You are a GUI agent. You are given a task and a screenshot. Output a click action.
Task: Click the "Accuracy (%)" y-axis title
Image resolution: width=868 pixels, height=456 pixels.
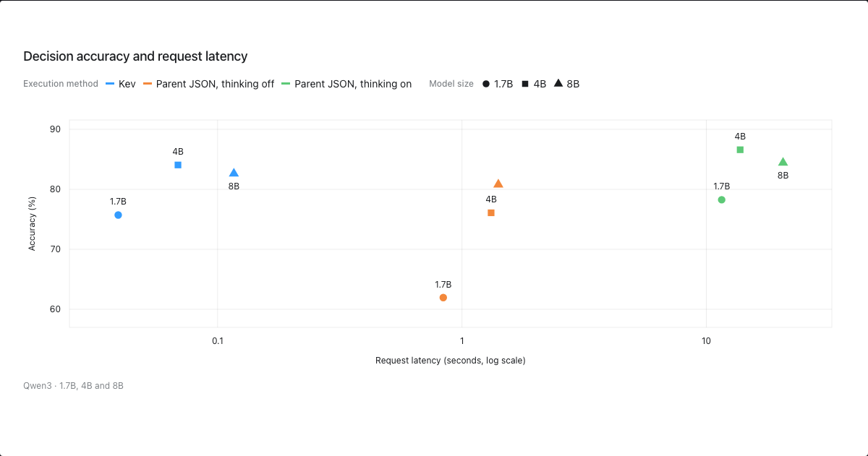tap(32, 224)
